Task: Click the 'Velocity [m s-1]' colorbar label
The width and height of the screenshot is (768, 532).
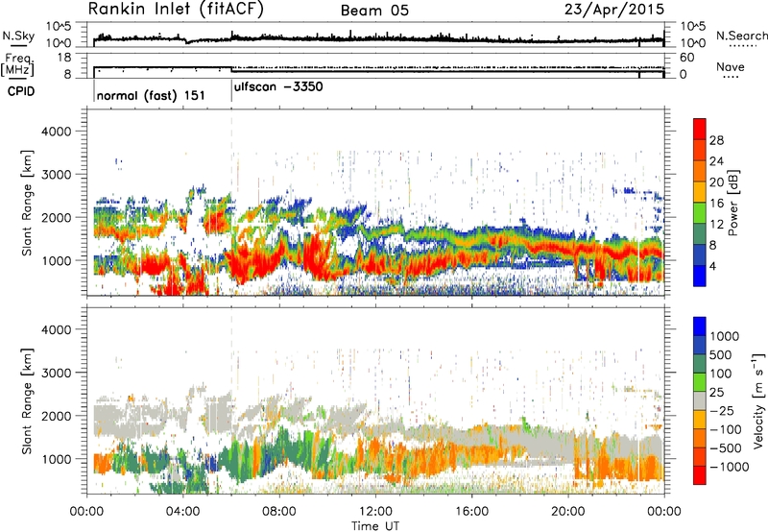Action: coord(758,400)
